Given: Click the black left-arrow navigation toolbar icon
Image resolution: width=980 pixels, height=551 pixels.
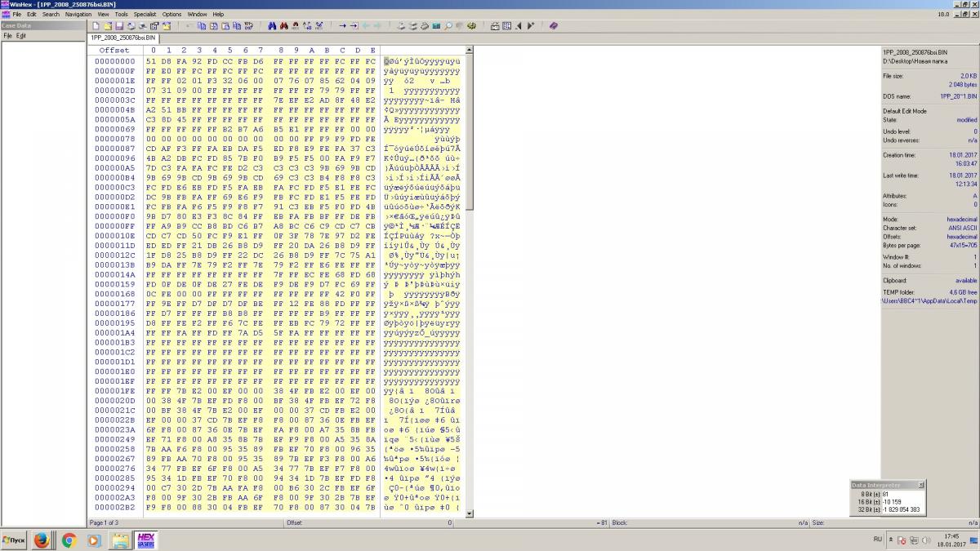Looking at the screenshot, I should coord(519,26).
